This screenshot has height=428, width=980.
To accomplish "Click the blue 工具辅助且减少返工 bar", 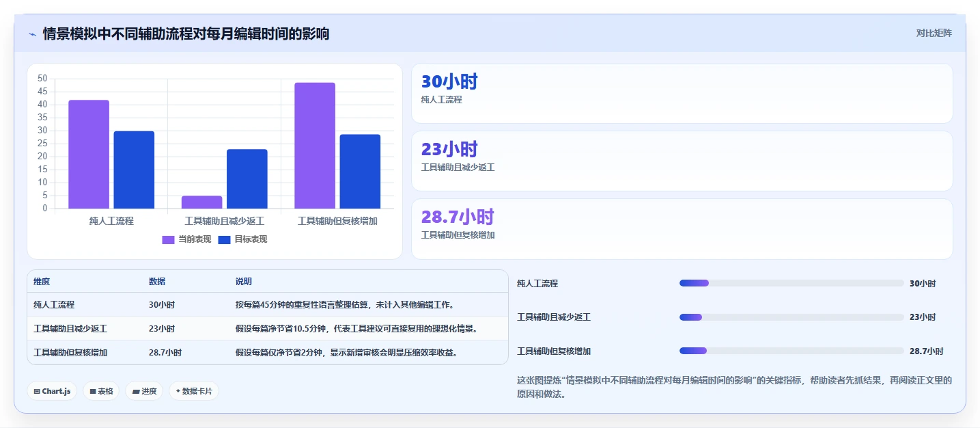I will 247,179.
